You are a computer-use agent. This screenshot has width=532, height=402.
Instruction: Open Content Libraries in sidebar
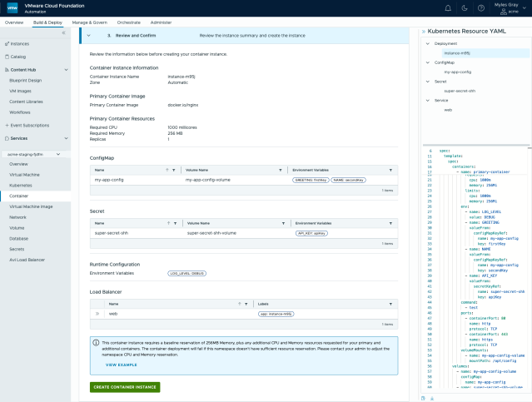pyautogui.click(x=26, y=102)
